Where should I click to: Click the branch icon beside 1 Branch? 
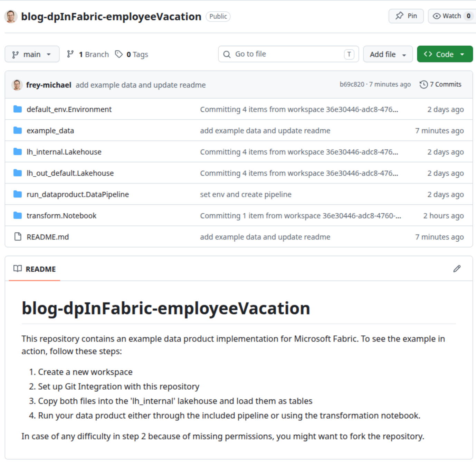point(70,54)
